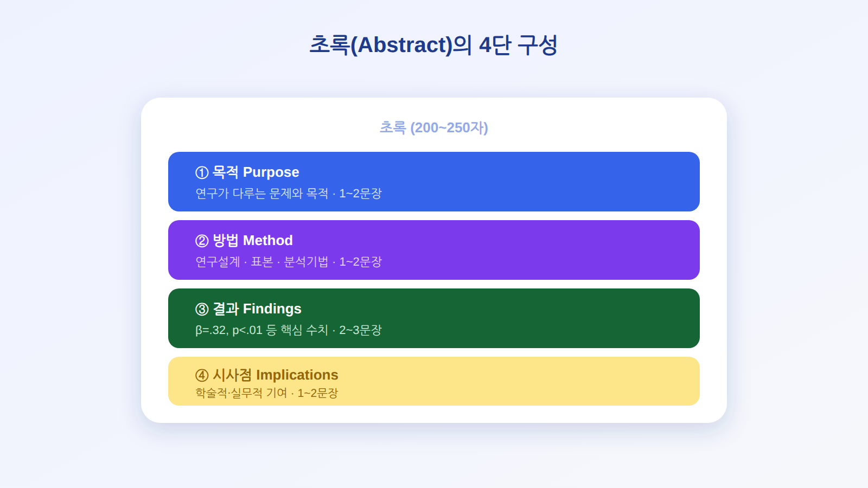Image resolution: width=868 pixels, height=488 pixels.
Task: Click the circled number ③ icon
Action: (x=202, y=309)
